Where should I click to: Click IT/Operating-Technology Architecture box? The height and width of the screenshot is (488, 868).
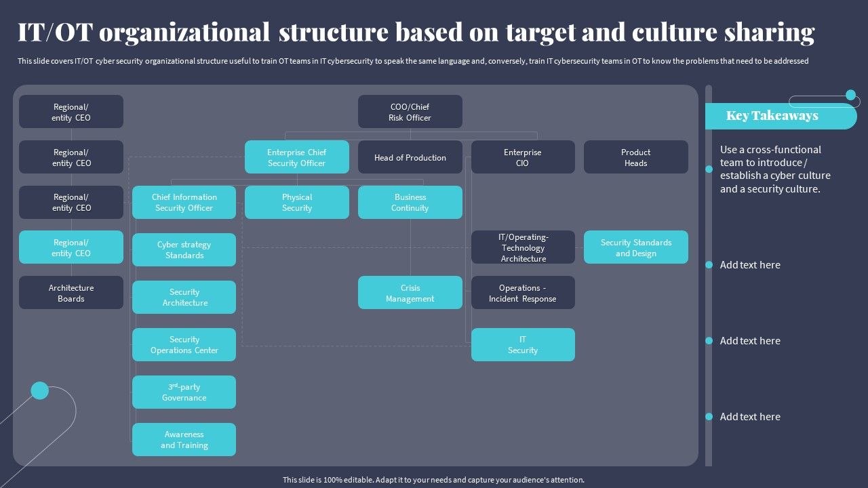click(x=523, y=247)
